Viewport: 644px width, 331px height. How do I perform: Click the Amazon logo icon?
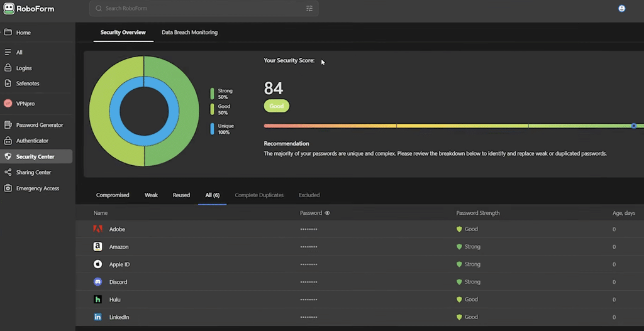tap(97, 247)
